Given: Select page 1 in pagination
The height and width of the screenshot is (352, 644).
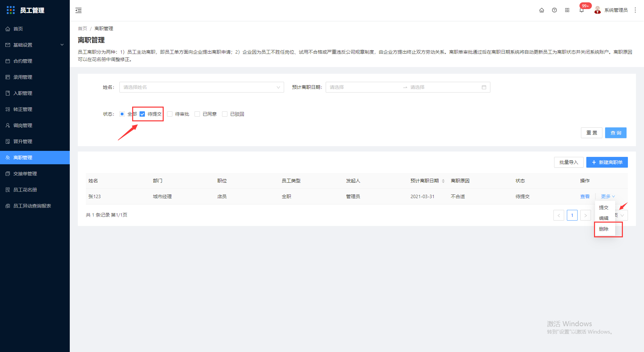Looking at the screenshot, I should 572,215.
